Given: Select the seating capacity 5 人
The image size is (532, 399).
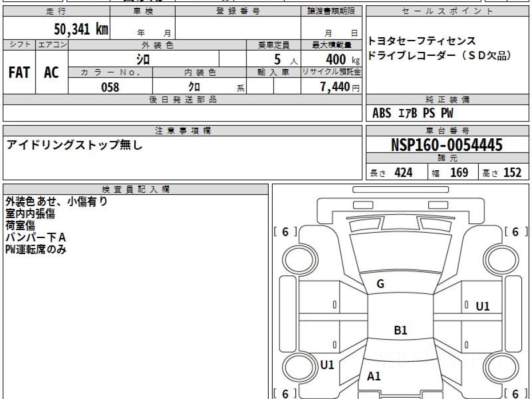Looking at the screenshot, I should point(286,59).
